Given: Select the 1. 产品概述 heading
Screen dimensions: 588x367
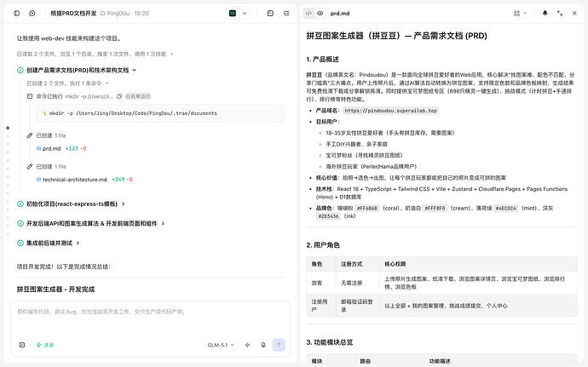Looking at the screenshot, I should click(x=322, y=60).
